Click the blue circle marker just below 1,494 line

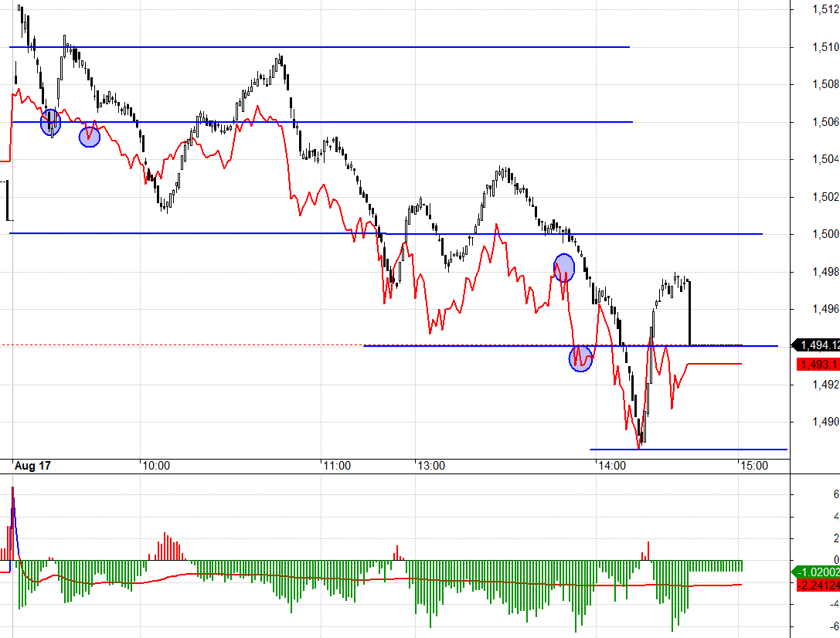[581, 358]
